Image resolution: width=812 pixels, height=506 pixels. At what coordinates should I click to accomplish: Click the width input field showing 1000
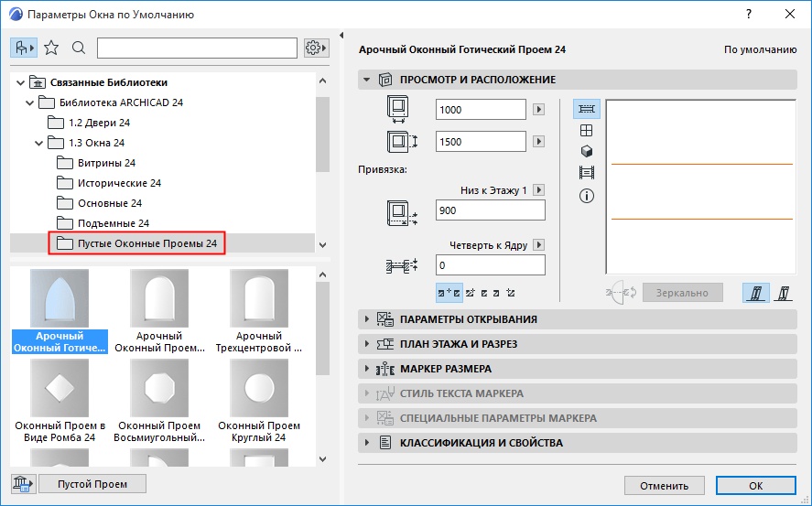(481, 110)
